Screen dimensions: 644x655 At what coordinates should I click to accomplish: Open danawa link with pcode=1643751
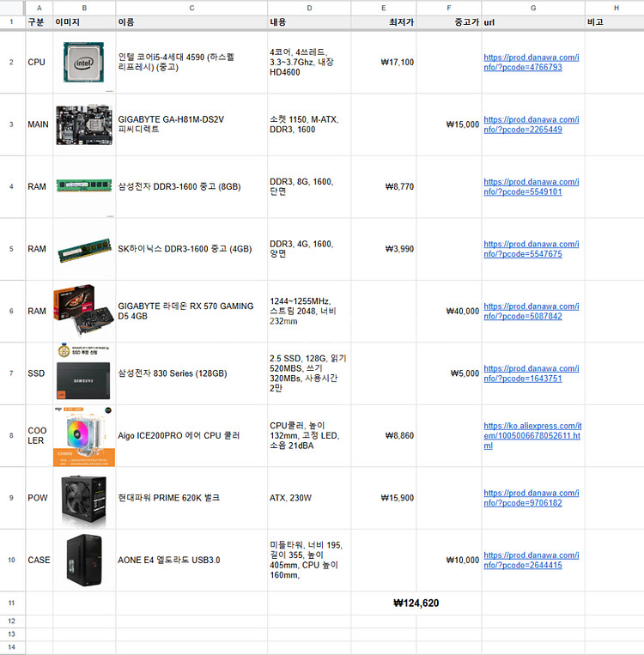tap(532, 373)
